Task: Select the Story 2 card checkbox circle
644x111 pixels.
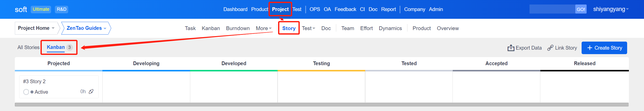Action: point(26,92)
